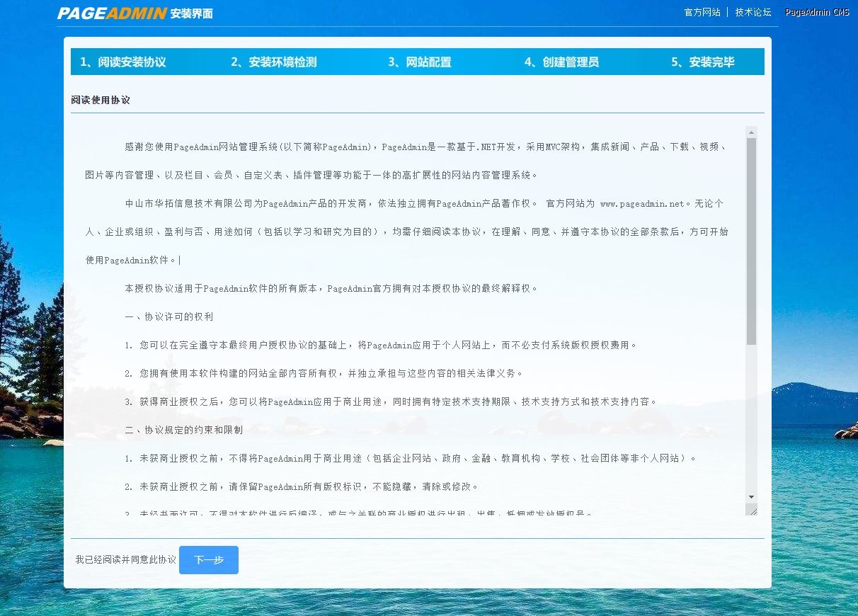Image resolution: width=858 pixels, height=616 pixels.
Task: Click clause 3 about 获得商业授权之后
Action: coord(391,402)
